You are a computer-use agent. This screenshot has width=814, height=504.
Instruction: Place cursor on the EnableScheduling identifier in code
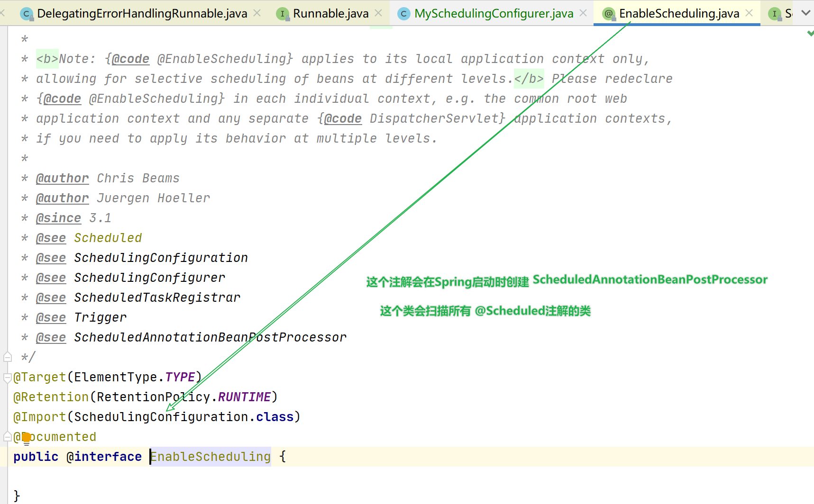tap(210, 456)
